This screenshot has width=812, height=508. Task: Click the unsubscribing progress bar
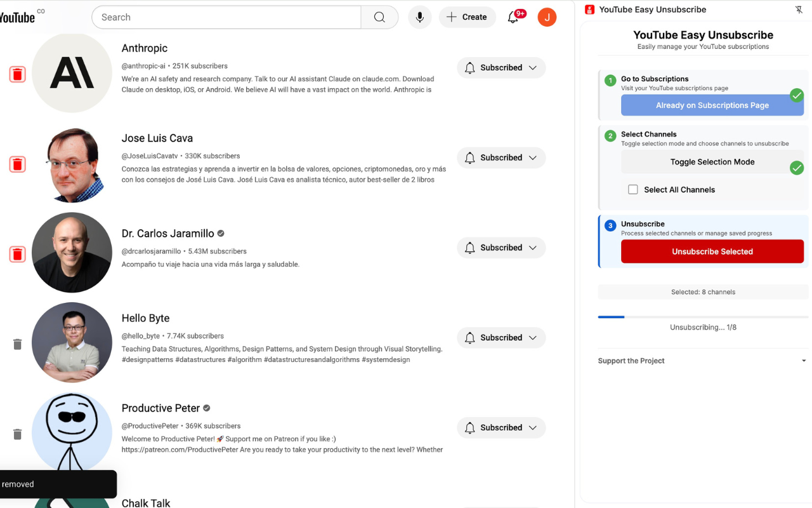coord(703,316)
